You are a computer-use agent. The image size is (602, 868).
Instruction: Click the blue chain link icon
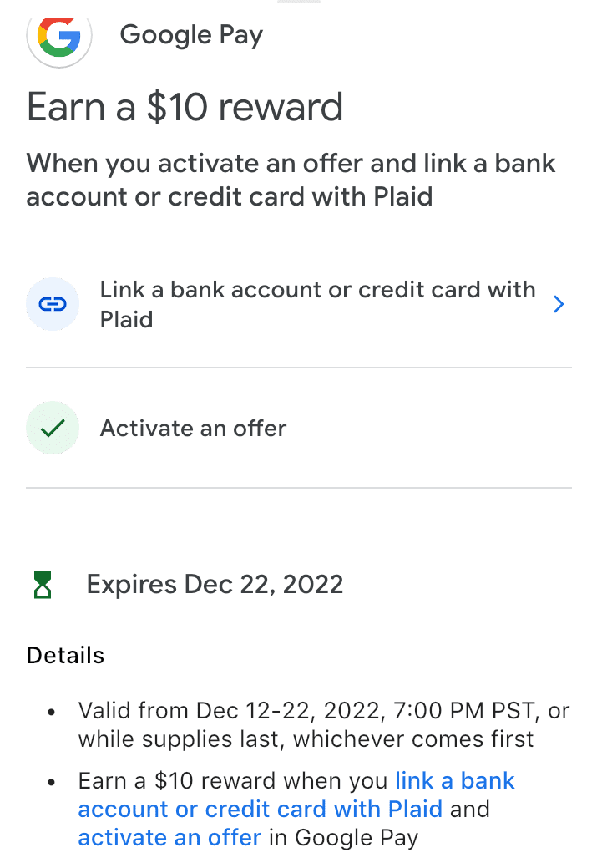53,305
